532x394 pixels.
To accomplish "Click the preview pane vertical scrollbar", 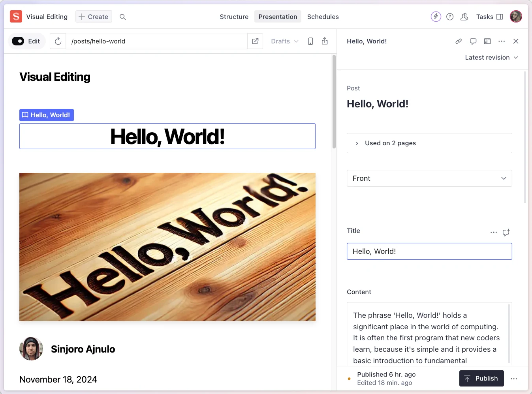I will 334,101.
